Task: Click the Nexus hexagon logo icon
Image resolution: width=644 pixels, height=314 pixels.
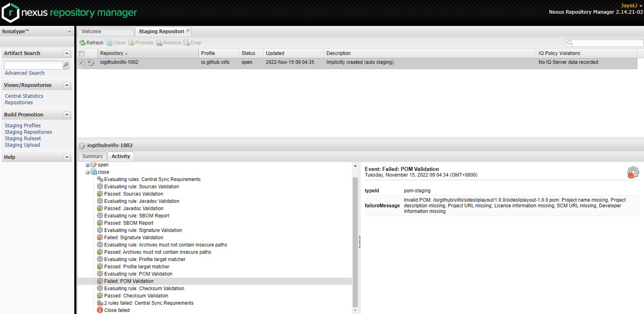Action: pyautogui.click(x=11, y=13)
